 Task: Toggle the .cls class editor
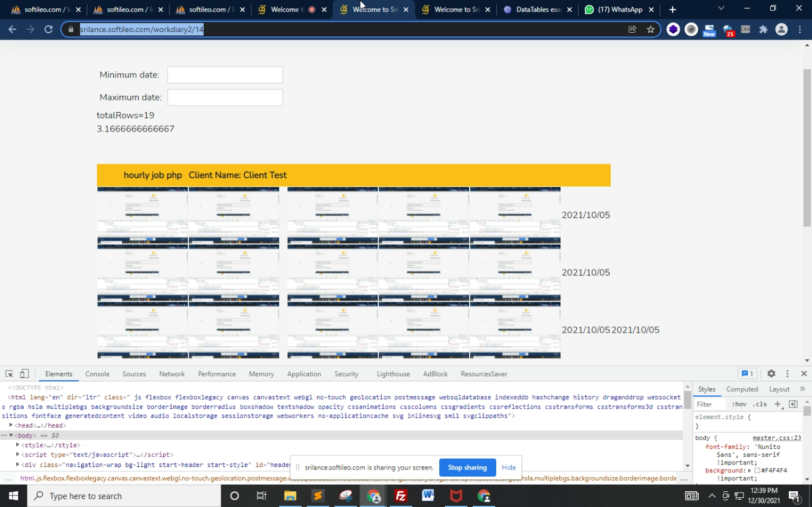click(x=759, y=404)
